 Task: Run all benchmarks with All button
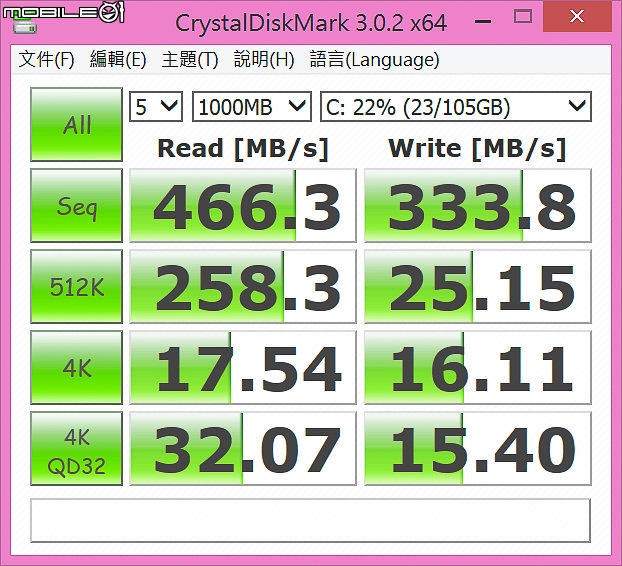click(x=77, y=125)
